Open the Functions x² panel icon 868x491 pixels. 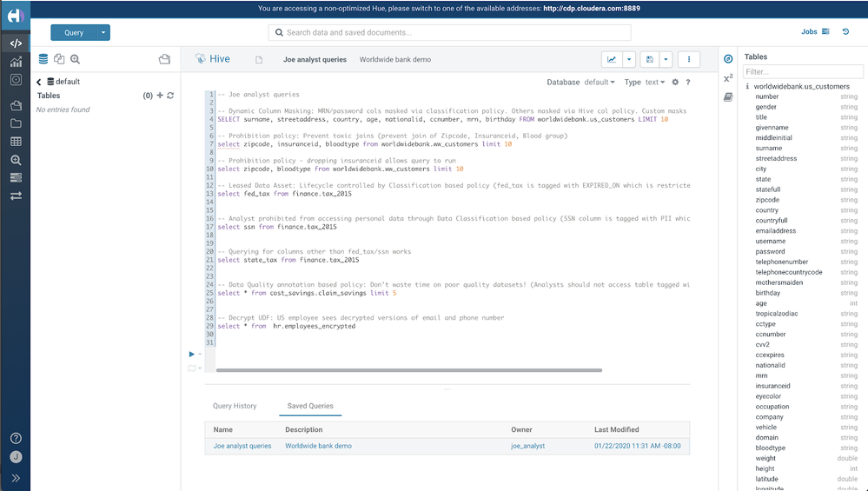coord(728,78)
